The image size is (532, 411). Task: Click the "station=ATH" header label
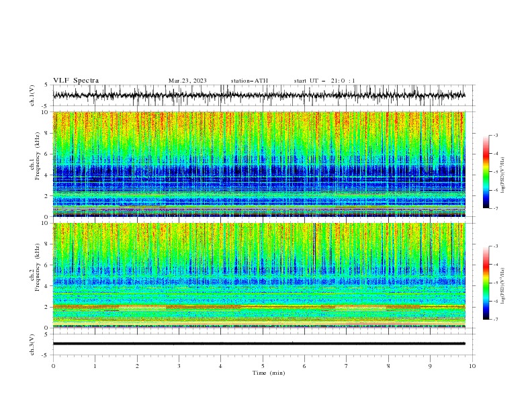[x=249, y=81]
